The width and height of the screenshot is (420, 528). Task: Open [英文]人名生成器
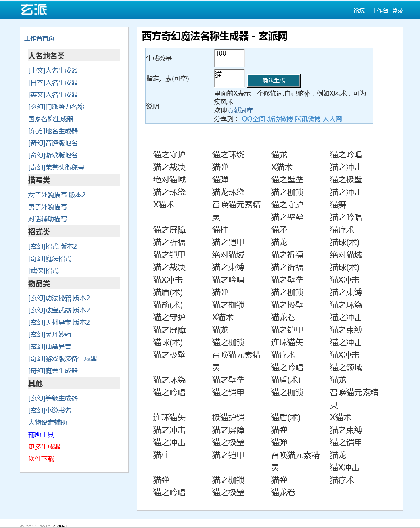click(53, 94)
